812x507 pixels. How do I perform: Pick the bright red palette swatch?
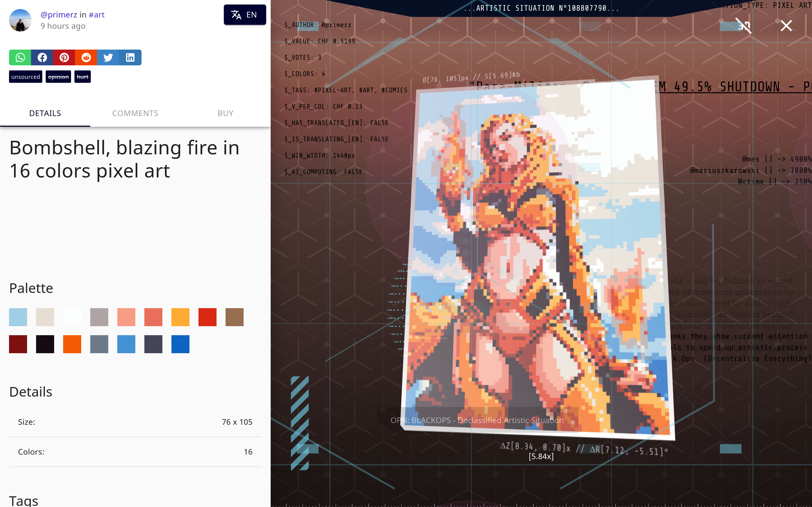coord(207,317)
